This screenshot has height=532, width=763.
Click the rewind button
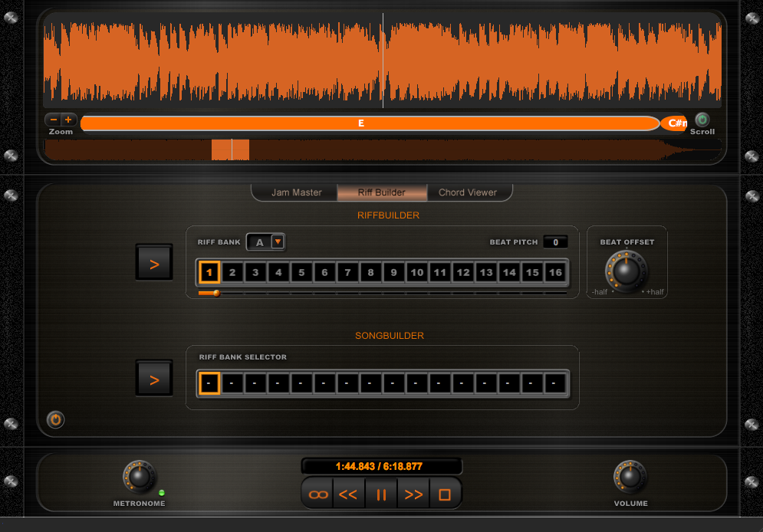click(x=348, y=494)
